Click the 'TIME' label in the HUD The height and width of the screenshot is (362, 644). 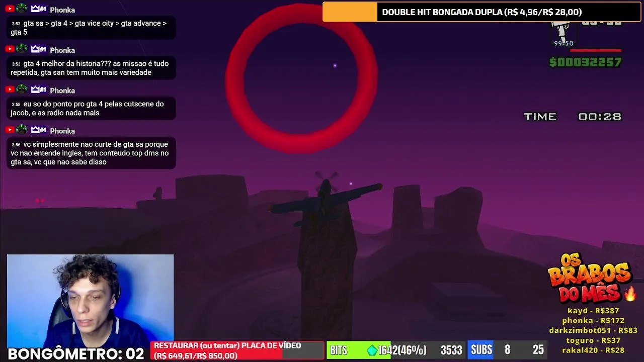(x=540, y=117)
